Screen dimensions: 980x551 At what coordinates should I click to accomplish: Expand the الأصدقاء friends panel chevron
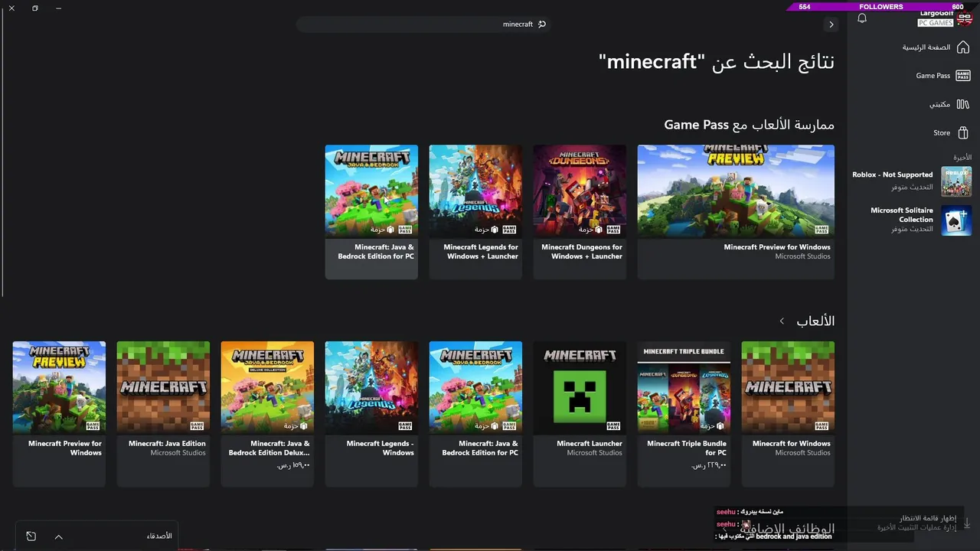click(58, 536)
